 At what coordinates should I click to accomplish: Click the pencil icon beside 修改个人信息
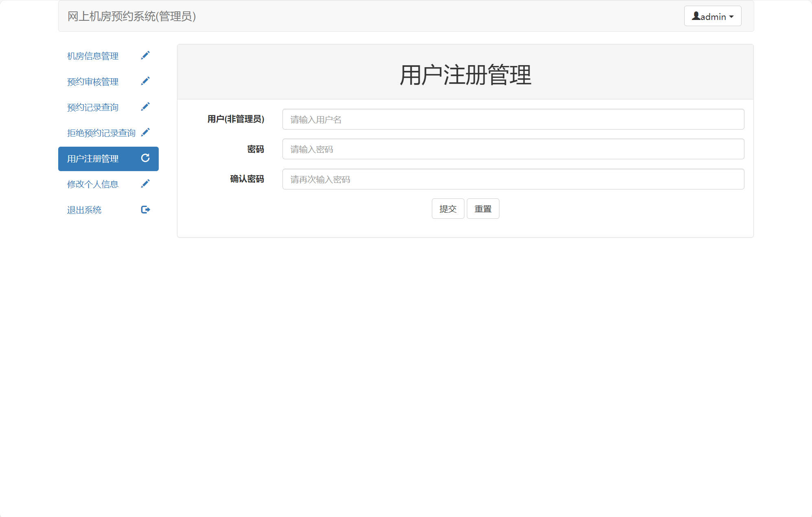145,183
